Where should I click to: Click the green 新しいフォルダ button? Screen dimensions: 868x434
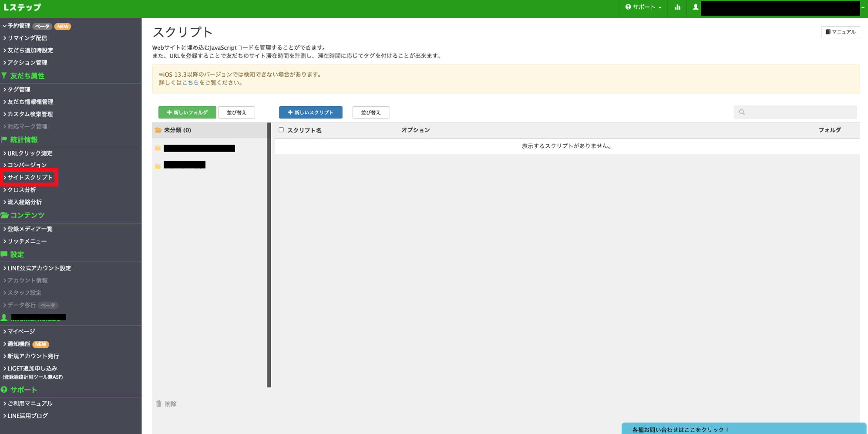[187, 112]
